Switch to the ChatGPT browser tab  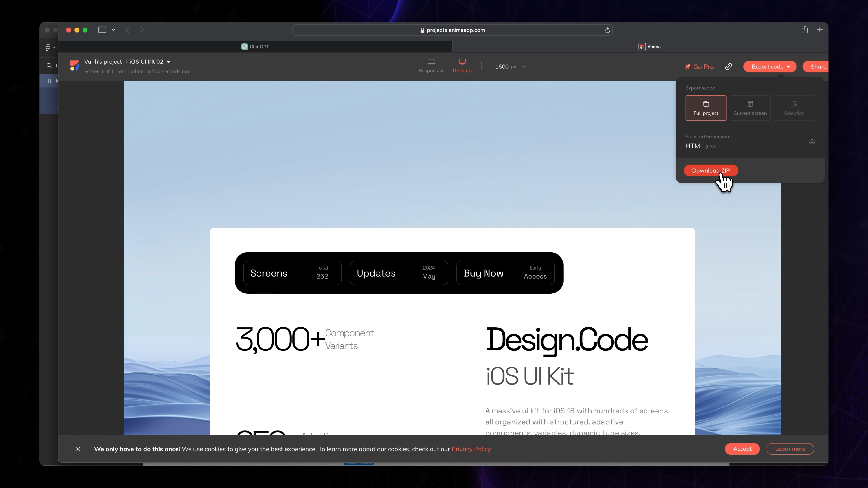tap(255, 47)
